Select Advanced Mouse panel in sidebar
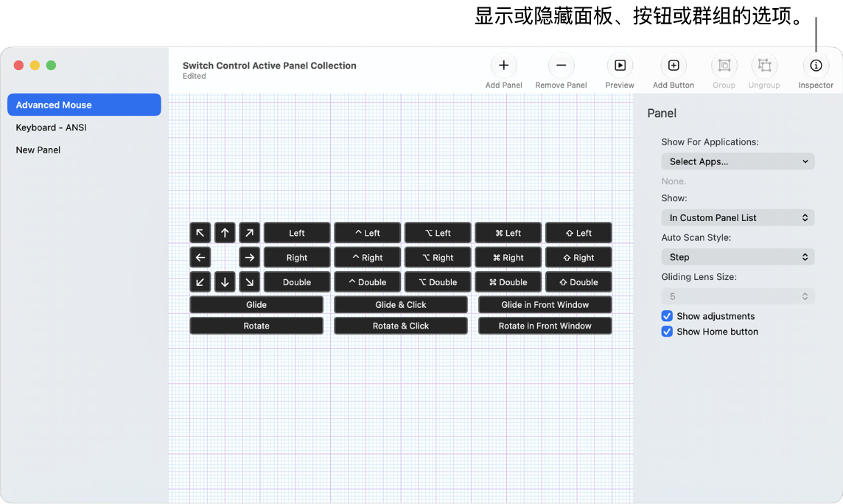Image resolution: width=843 pixels, height=504 pixels. [84, 105]
